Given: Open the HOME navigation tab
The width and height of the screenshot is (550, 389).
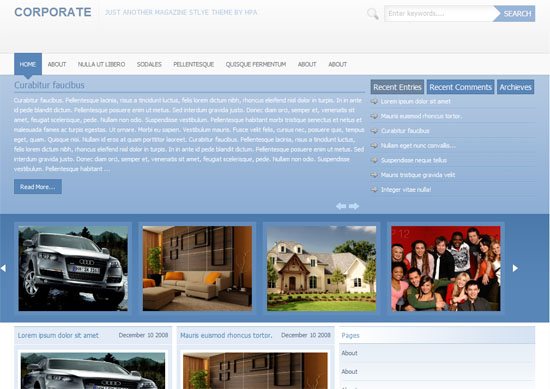Looking at the screenshot, I should [x=28, y=64].
